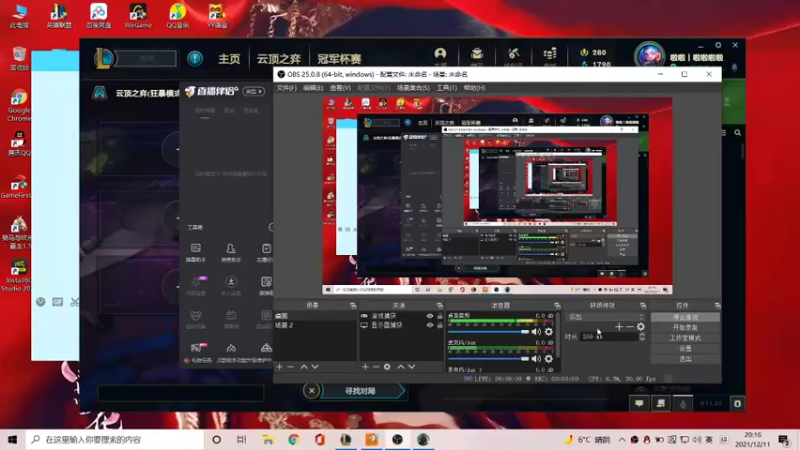Open the 查看(V) menu in OBS
800x450 pixels.
tap(340, 88)
